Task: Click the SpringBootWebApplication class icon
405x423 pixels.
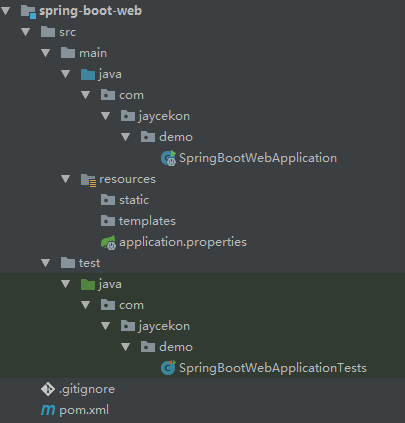Action: (168, 158)
